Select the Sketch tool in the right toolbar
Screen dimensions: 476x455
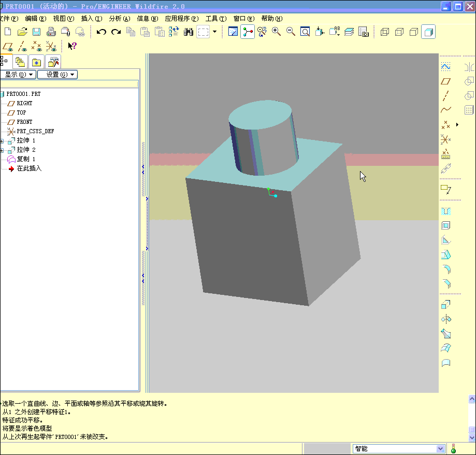pyautogui.click(x=445, y=66)
